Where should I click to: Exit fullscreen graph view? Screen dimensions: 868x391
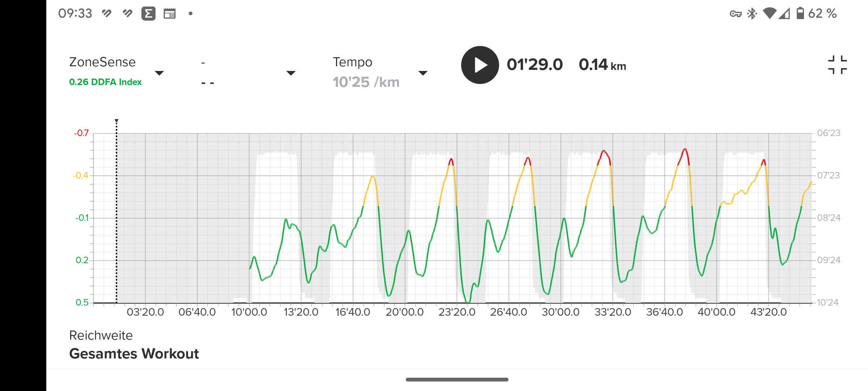pos(837,65)
